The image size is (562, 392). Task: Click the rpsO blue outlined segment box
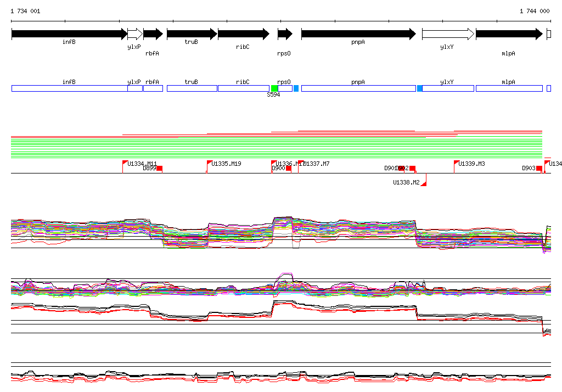(285, 88)
